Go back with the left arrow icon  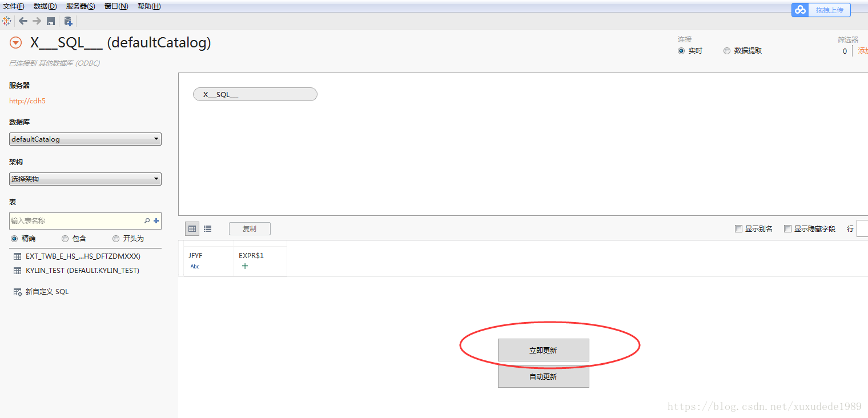click(x=23, y=21)
